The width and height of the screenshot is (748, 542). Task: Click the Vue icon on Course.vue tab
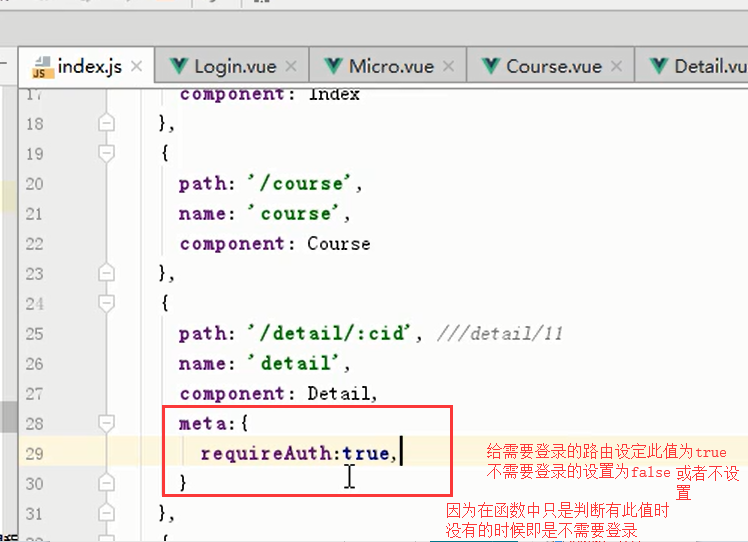click(x=490, y=66)
